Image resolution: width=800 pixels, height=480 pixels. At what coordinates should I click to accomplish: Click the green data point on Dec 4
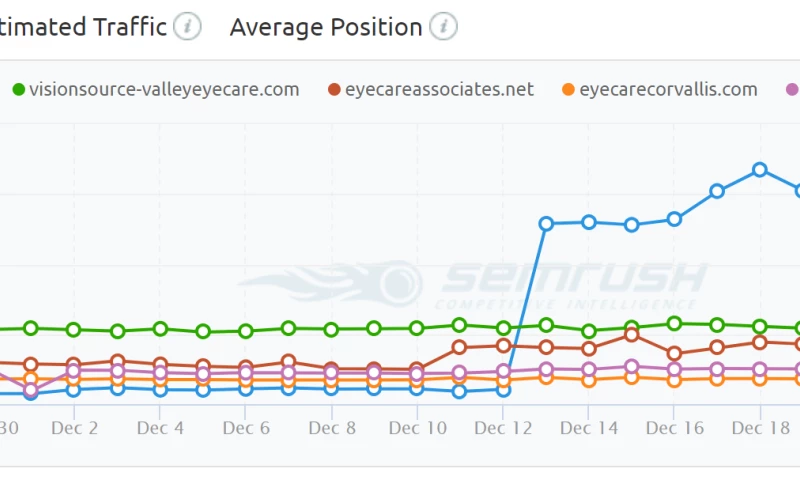tap(160, 328)
